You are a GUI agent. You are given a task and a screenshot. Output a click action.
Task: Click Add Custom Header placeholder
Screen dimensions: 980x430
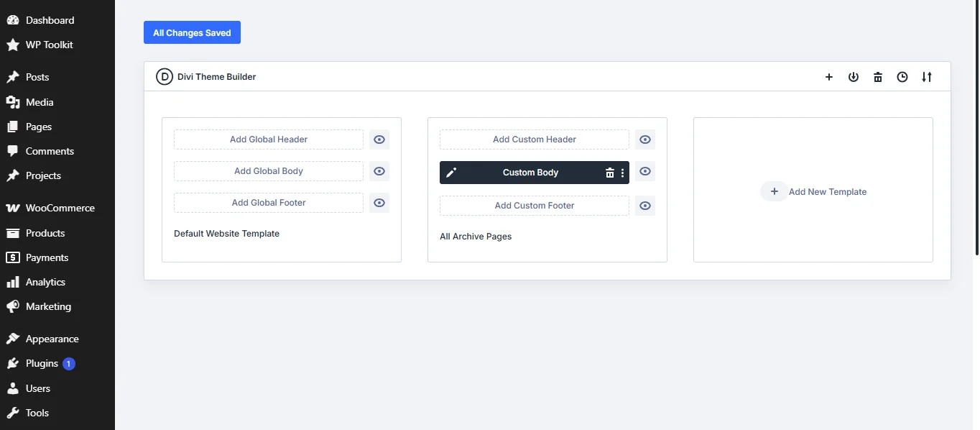535,139
